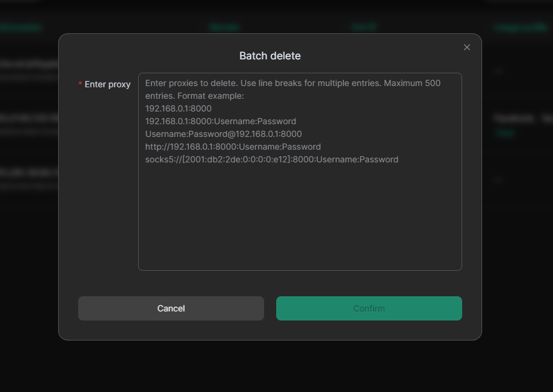Click the "Format example:" placeholder text
Viewport: 553px width, 392px height.
click(210, 96)
